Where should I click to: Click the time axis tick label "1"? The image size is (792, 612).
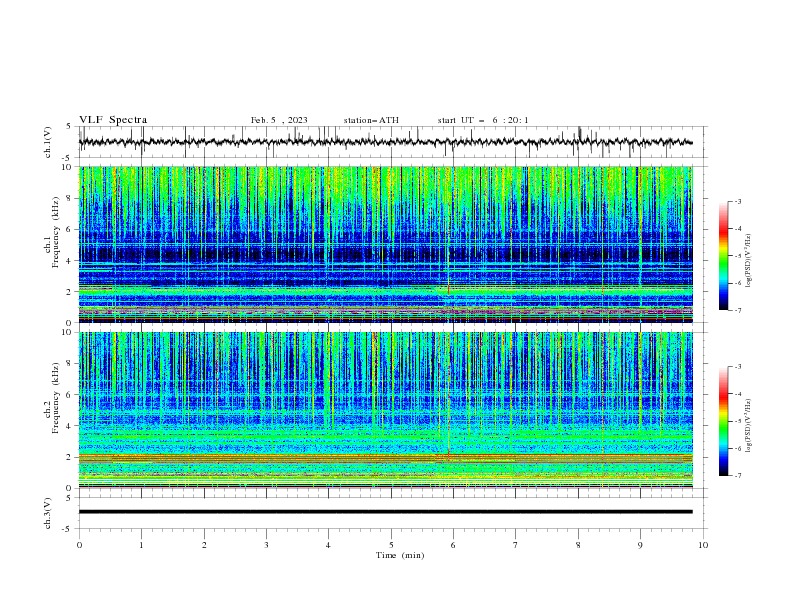[141, 545]
